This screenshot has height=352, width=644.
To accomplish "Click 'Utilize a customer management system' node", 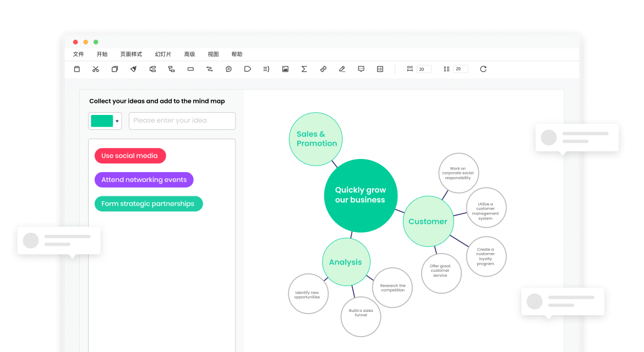I will pyautogui.click(x=486, y=207).
